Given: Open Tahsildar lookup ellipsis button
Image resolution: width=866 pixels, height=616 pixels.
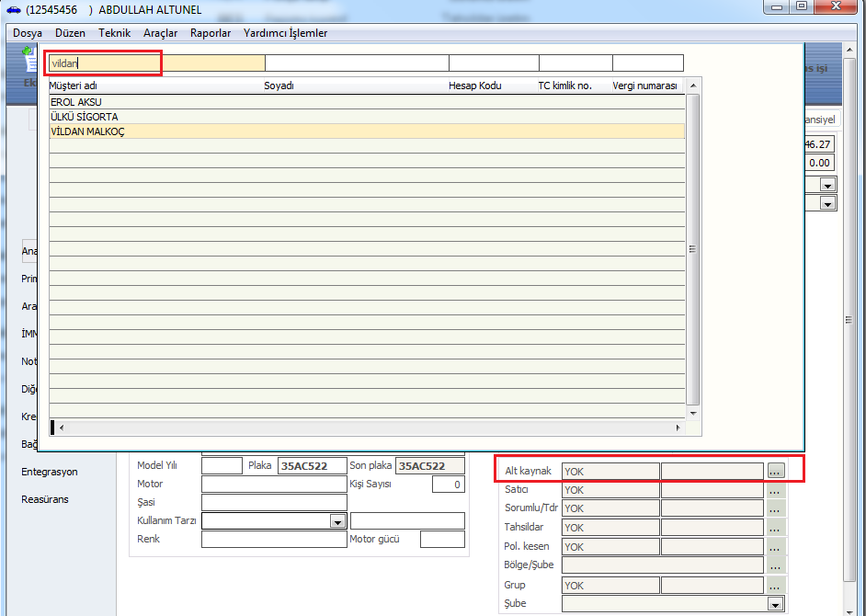Looking at the screenshot, I should [776, 528].
